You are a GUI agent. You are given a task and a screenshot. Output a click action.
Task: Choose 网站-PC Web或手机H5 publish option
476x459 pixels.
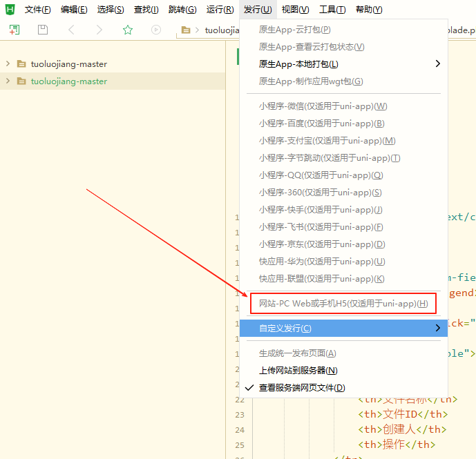pos(343,304)
